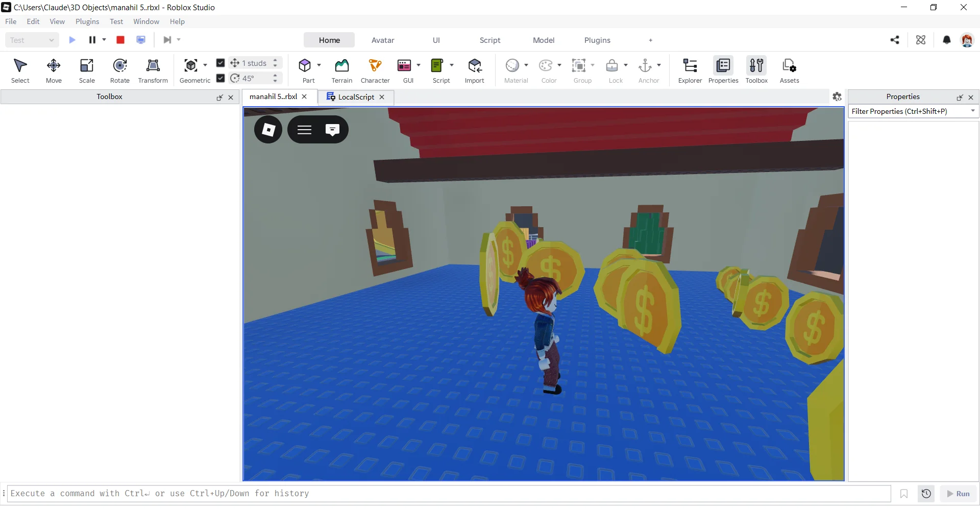Click the command bar bookmark icon
This screenshot has width=980, height=511.
(x=904, y=494)
